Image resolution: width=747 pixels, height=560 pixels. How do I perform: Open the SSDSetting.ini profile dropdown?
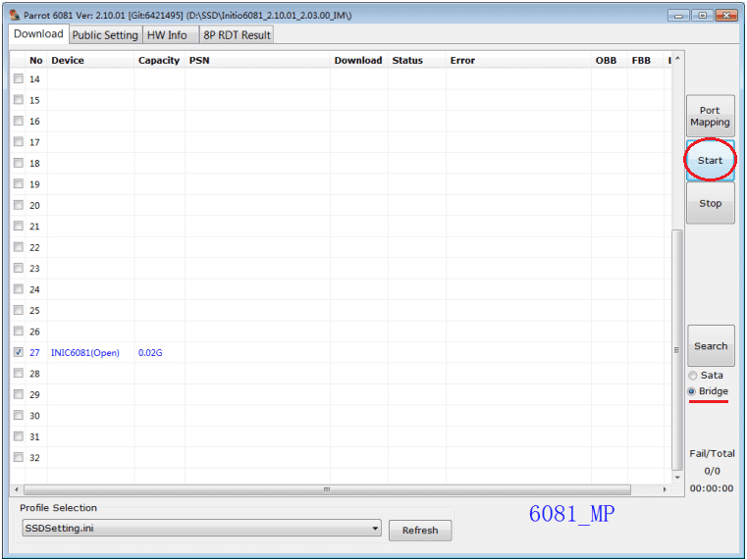point(201,528)
